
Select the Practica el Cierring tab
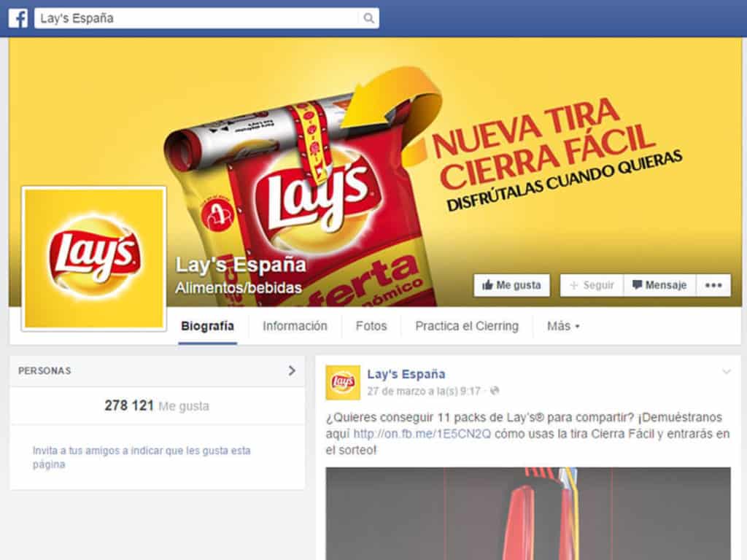tap(467, 326)
